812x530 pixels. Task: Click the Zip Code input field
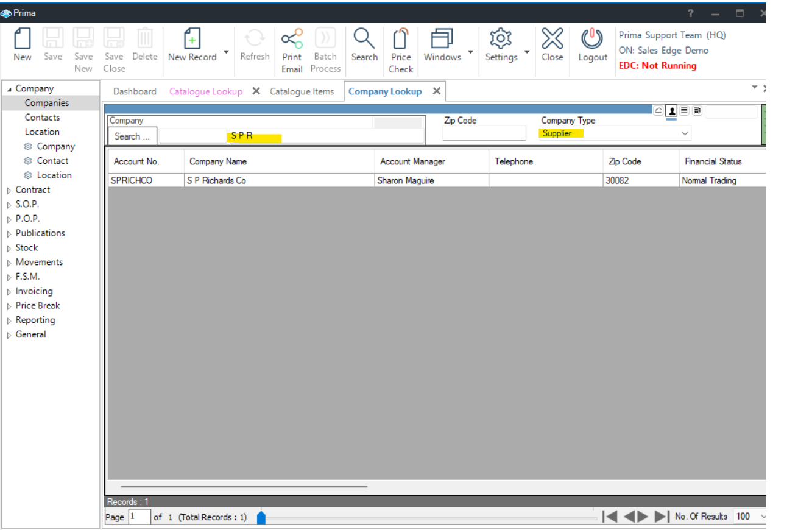pyautogui.click(x=484, y=133)
